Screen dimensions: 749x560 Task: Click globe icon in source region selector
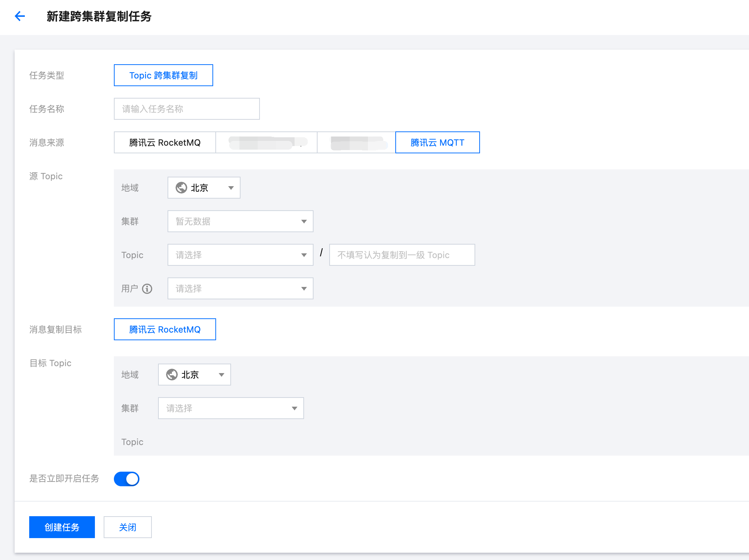tap(181, 188)
